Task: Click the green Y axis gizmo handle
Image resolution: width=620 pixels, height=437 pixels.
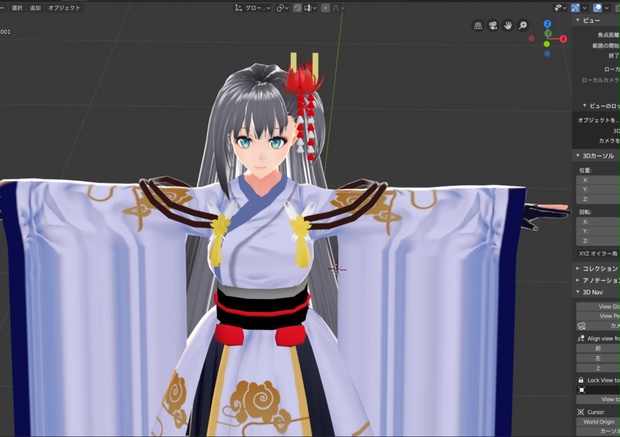Action: tap(547, 34)
